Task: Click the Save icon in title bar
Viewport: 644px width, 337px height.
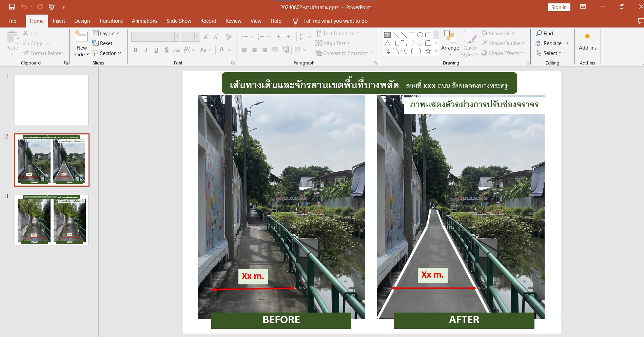Action: coord(12,7)
